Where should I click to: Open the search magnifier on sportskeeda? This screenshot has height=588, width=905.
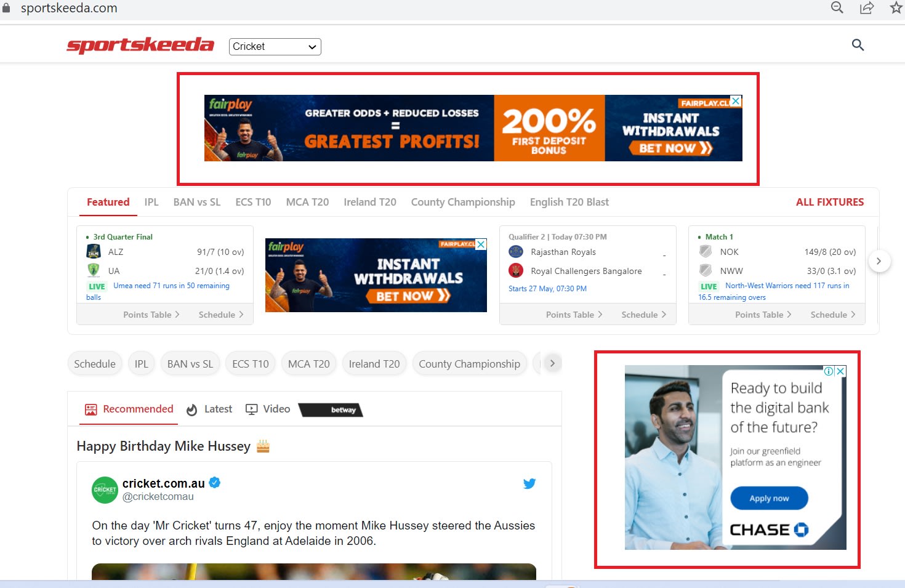(x=858, y=45)
